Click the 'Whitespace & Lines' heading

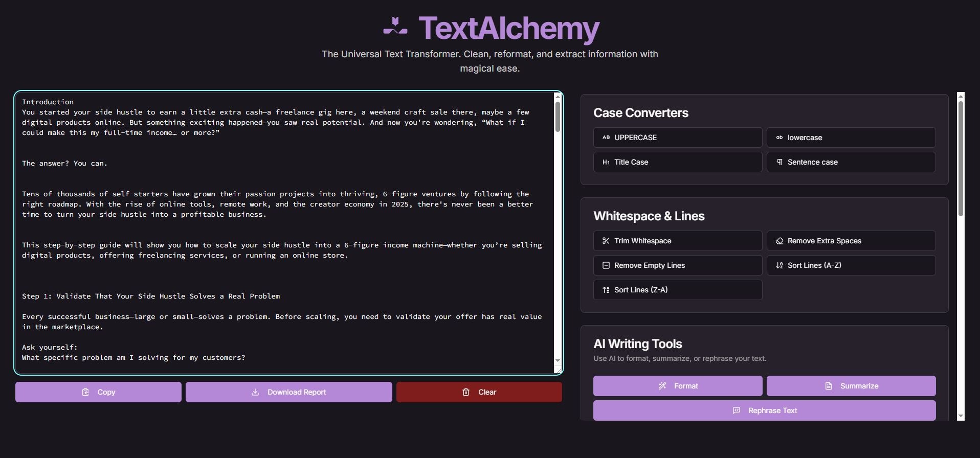649,216
